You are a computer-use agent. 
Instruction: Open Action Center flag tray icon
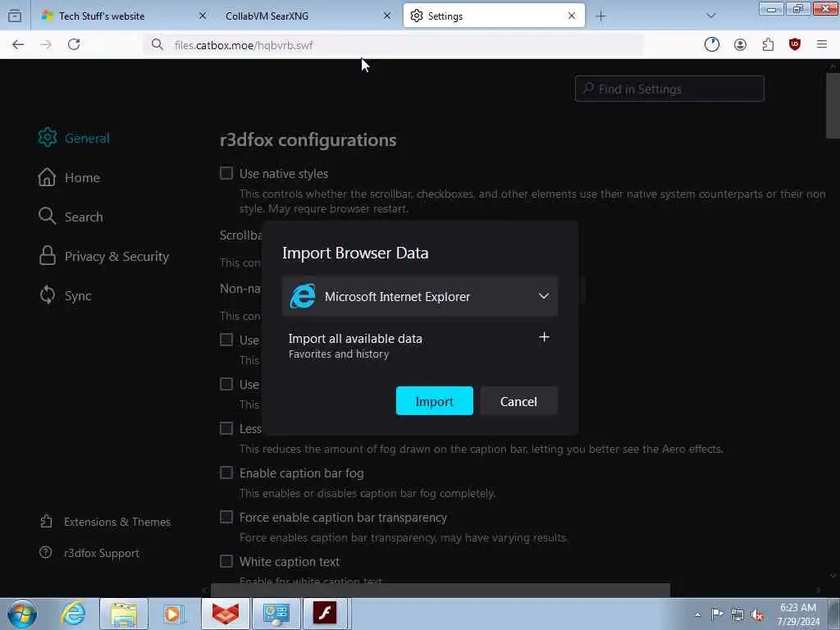[x=717, y=614]
